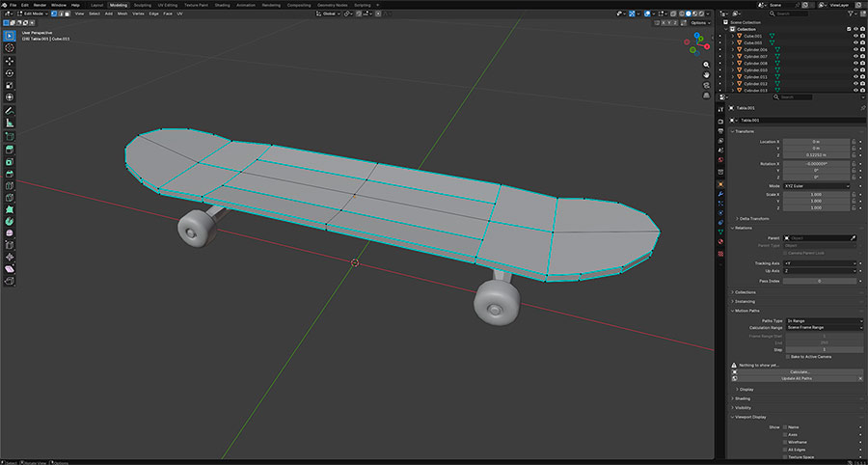
Task: Open the Edit Mode dropdown
Action: point(33,14)
